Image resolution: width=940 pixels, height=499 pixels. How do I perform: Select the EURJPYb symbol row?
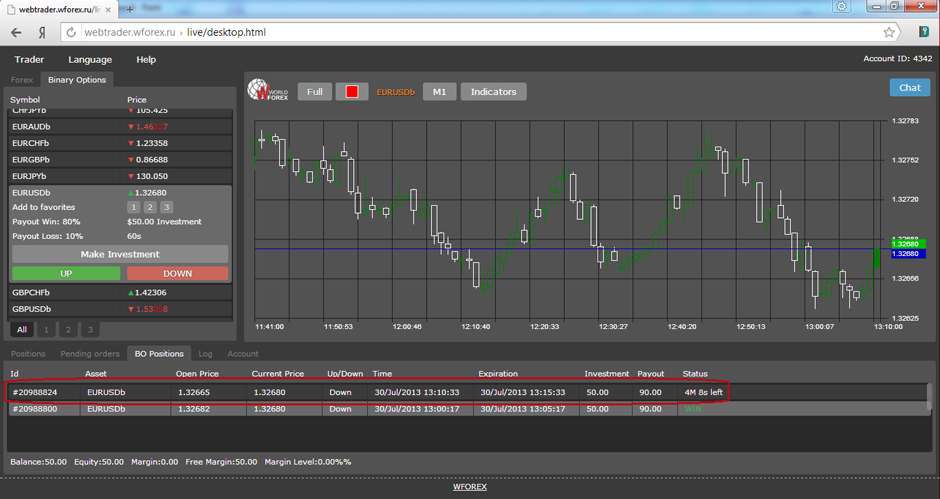point(120,176)
